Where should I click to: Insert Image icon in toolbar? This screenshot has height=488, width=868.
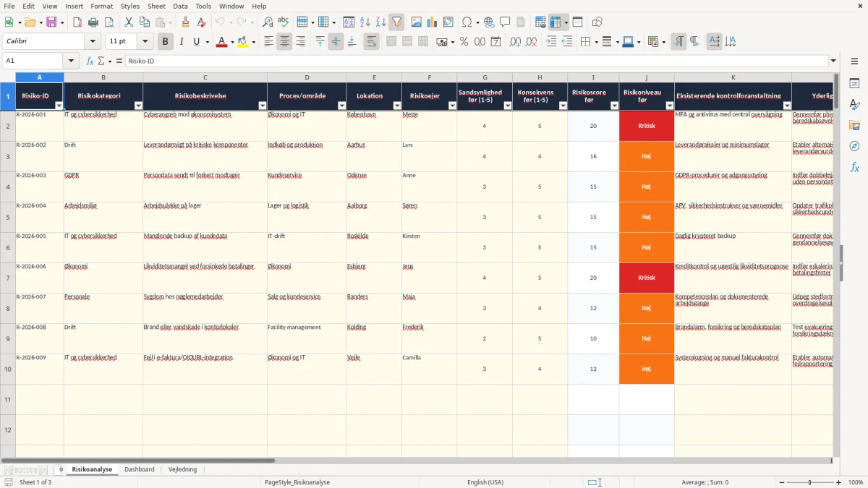417,22
